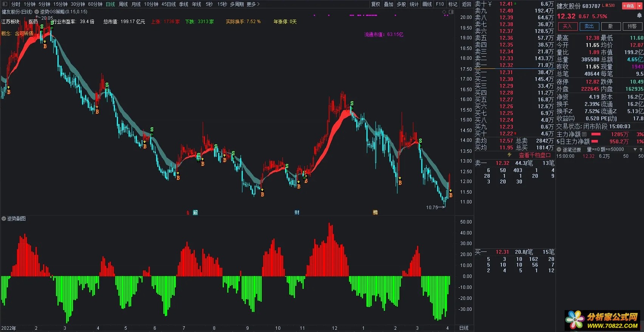
Task: Click the 预警 alert button
Action: (632, 26)
